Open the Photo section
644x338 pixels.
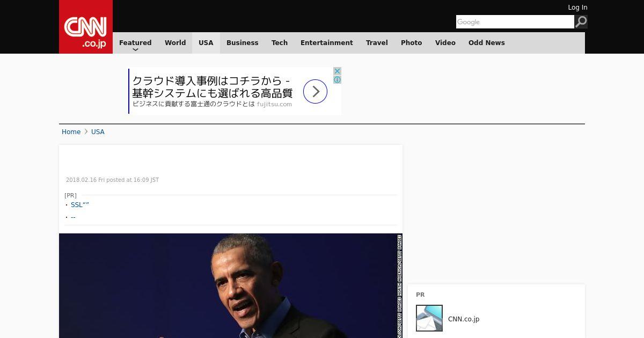click(411, 43)
